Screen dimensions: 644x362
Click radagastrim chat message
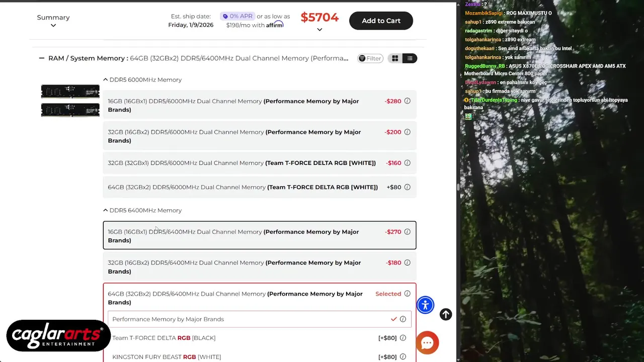(496, 31)
